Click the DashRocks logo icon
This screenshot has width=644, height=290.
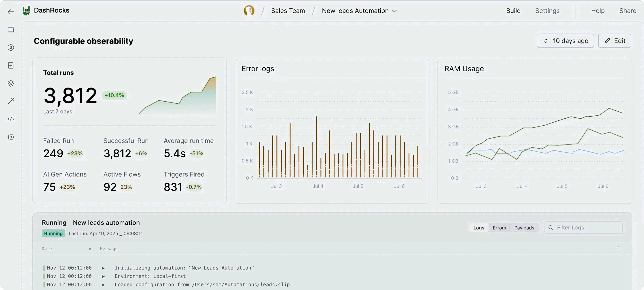[x=26, y=11]
